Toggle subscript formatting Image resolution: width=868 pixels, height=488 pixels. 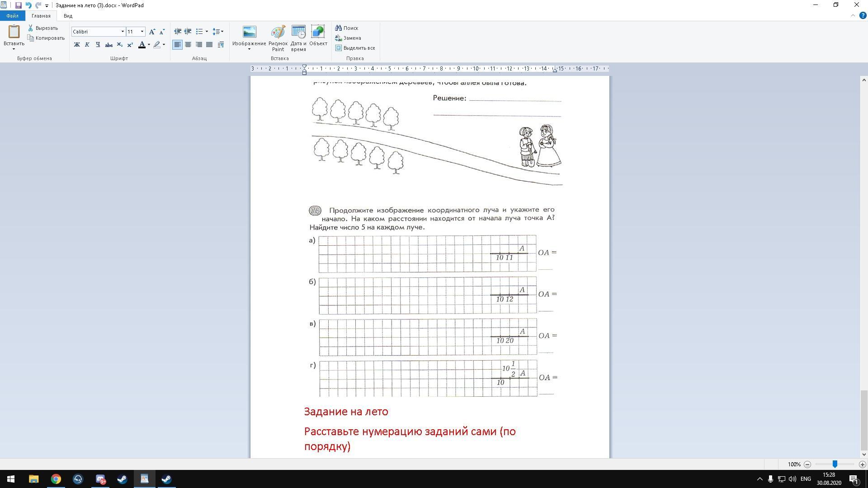[119, 45]
